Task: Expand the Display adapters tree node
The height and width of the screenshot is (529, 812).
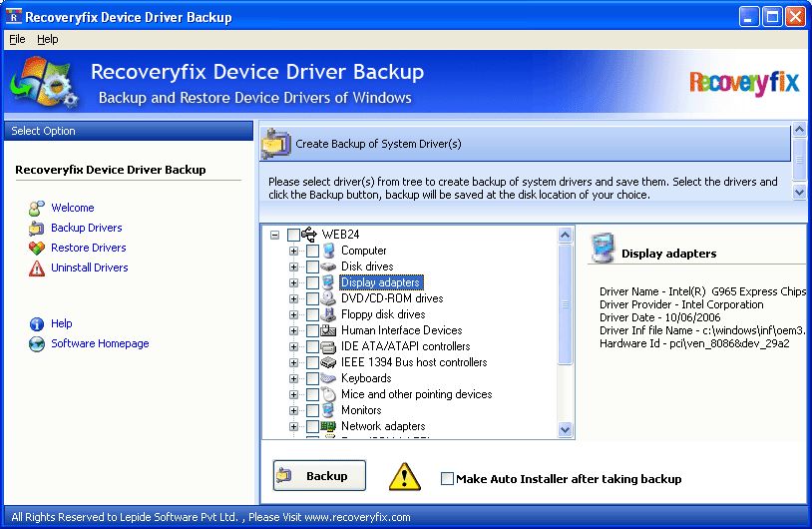Action: pyautogui.click(x=293, y=282)
